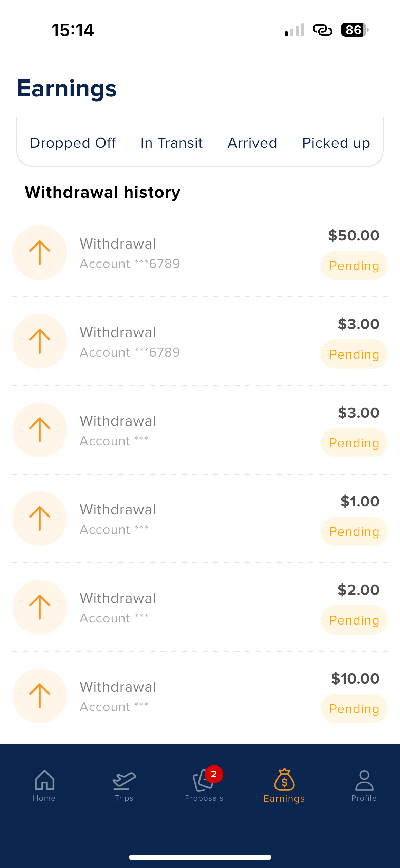Open the Trips airplane icon

coord(124,780)
